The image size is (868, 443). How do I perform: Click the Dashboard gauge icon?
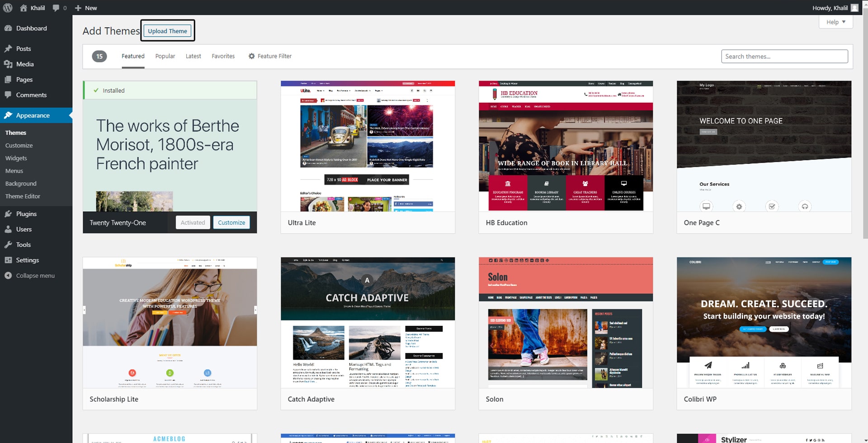[x=8, y=28]
